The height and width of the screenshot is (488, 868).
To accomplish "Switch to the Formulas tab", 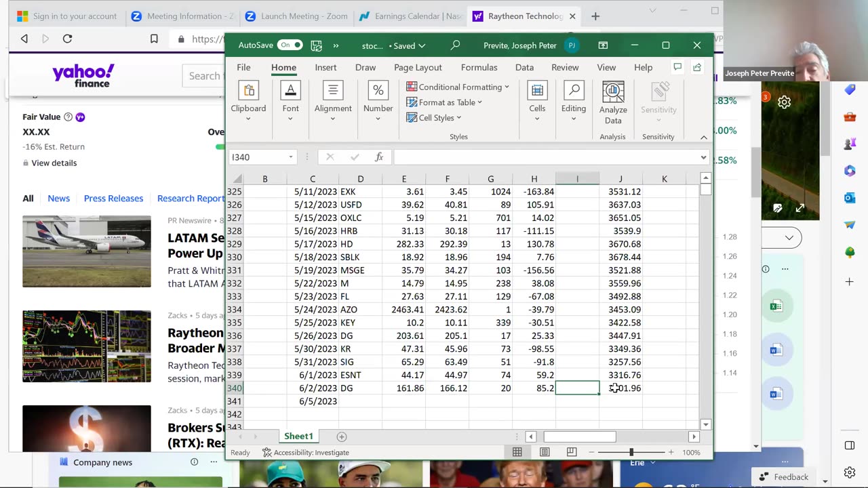I will tap(479, 67).
